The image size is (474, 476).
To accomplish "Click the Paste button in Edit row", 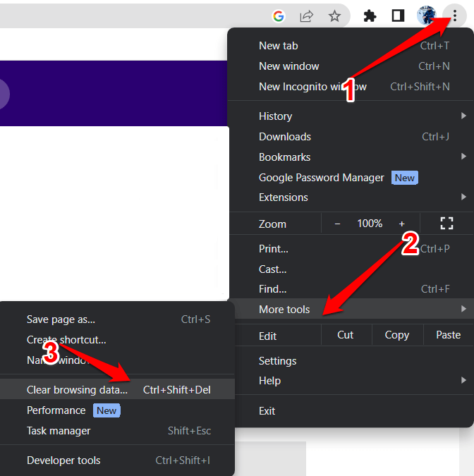I will pyautogui.click(x=448, y=335).
